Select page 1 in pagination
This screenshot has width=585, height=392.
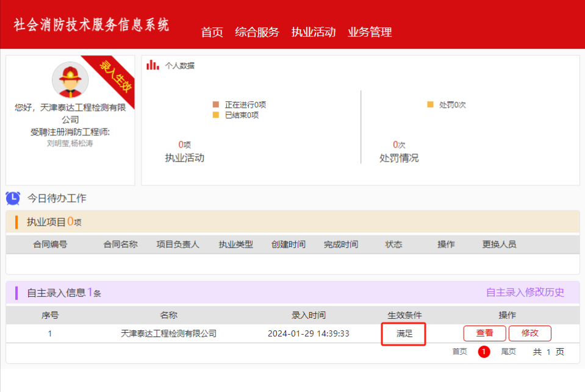[484, 351]
